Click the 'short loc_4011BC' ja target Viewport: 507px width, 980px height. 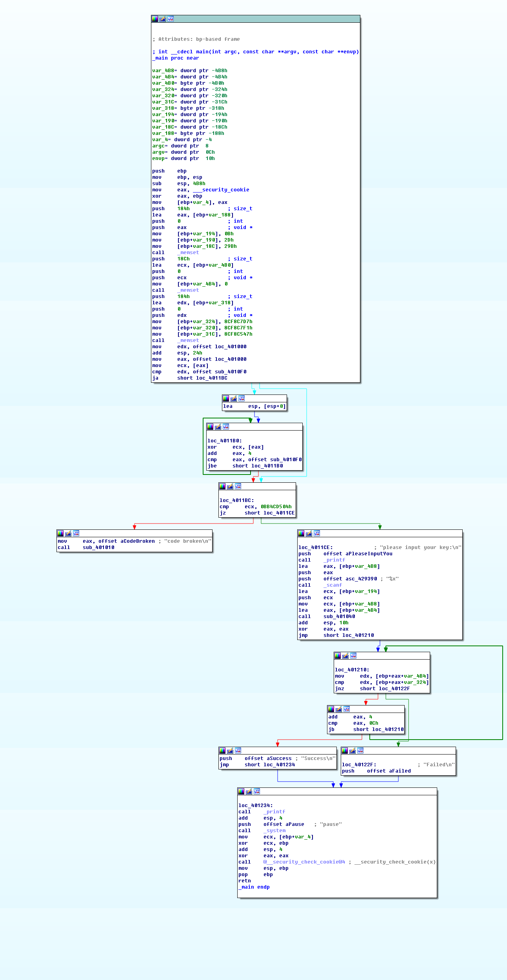tap(202, 378)
